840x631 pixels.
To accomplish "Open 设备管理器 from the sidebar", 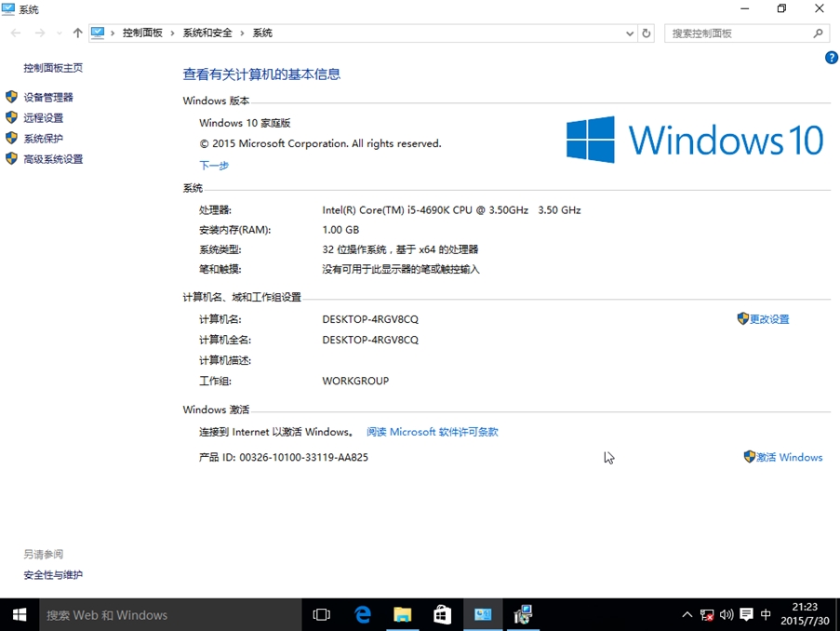I will tap(47, 97).
